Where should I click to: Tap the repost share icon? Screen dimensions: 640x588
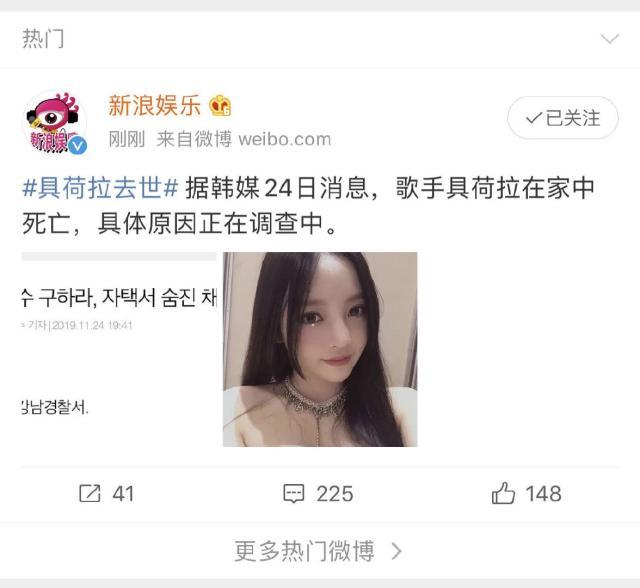coord(90,493)
